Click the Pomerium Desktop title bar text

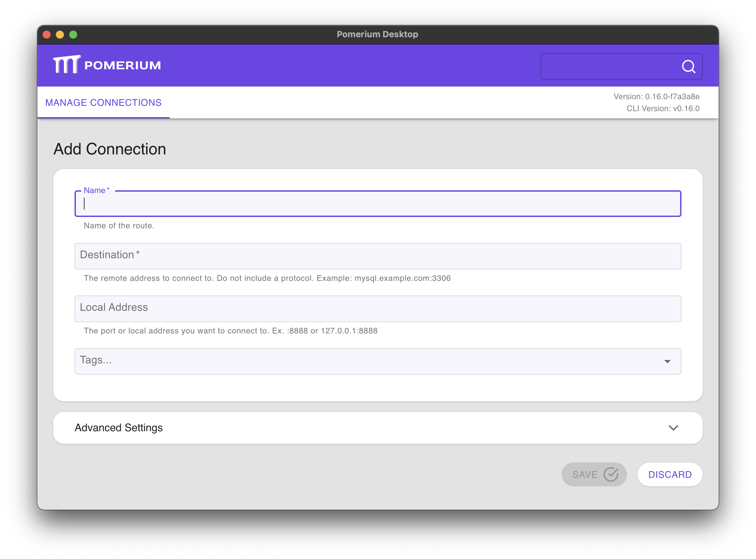pos(377,34)
